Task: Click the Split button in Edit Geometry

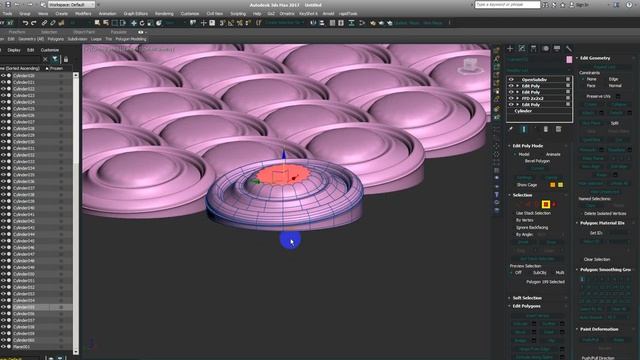Action: (614, 123)
